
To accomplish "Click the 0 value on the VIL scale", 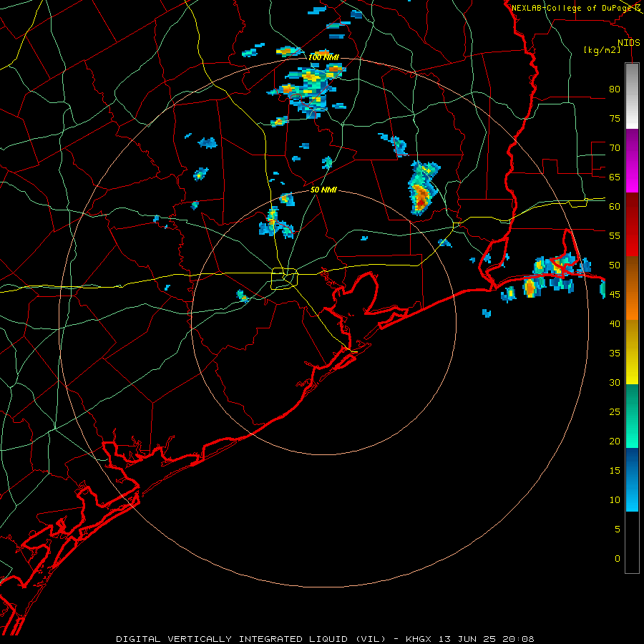I will (x=618, y=559).
